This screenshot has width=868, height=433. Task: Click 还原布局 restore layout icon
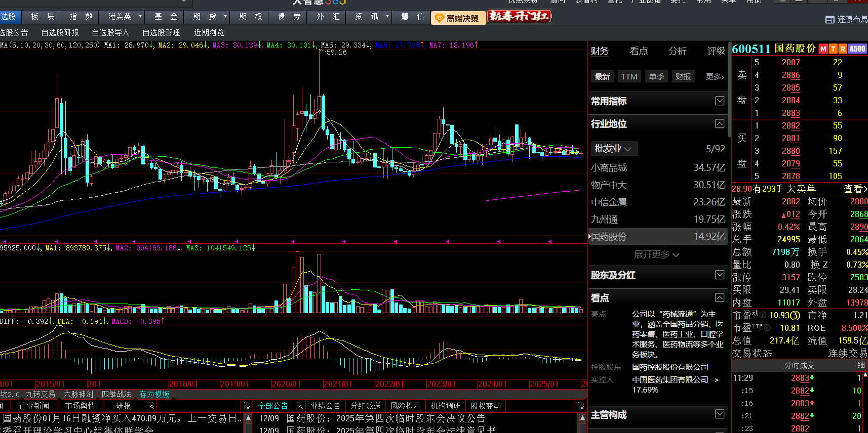pos(830,20)
